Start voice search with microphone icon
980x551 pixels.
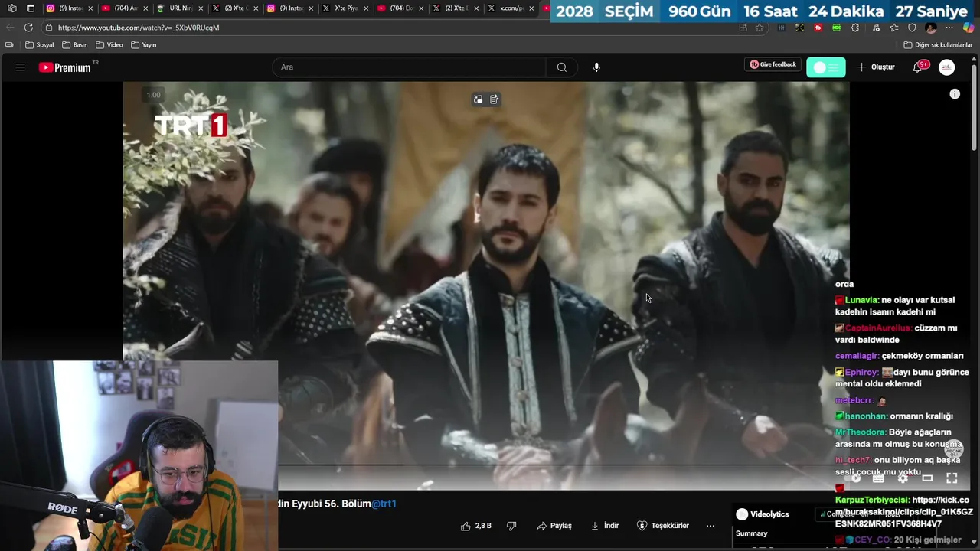click(596, 67)
